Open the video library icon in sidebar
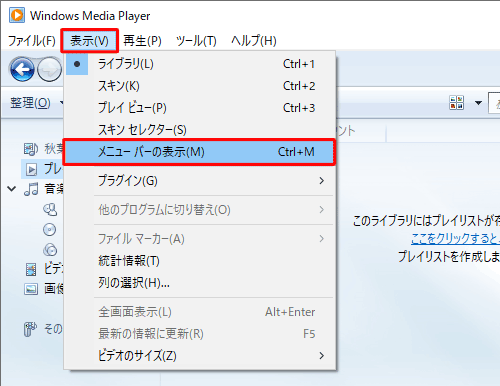Viewport: 500px width, 386px height. 31,269
